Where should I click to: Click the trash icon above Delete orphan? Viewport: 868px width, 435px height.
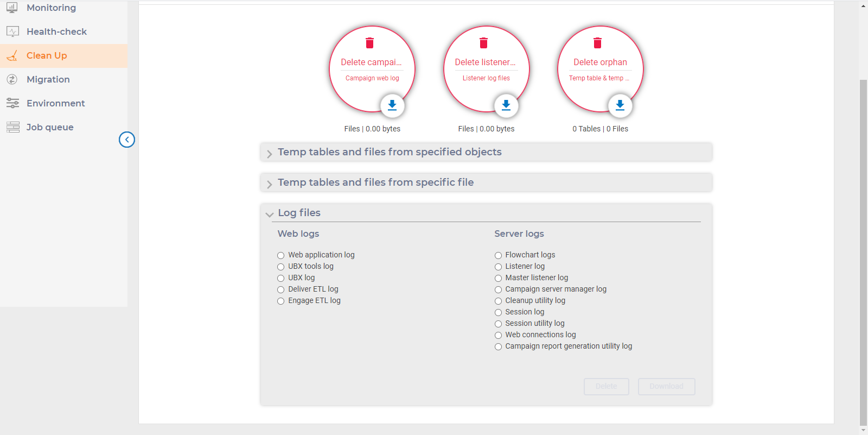[597, 43]
